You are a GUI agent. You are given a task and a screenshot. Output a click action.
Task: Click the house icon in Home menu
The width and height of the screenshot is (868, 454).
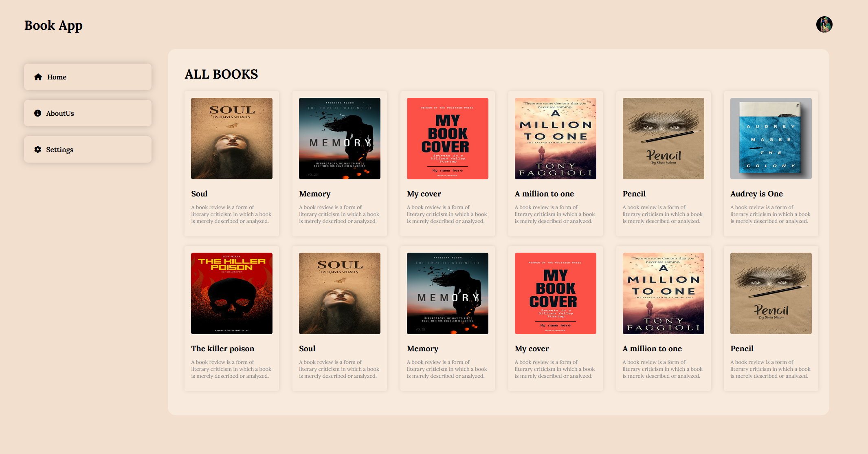[x=38, y=77]
